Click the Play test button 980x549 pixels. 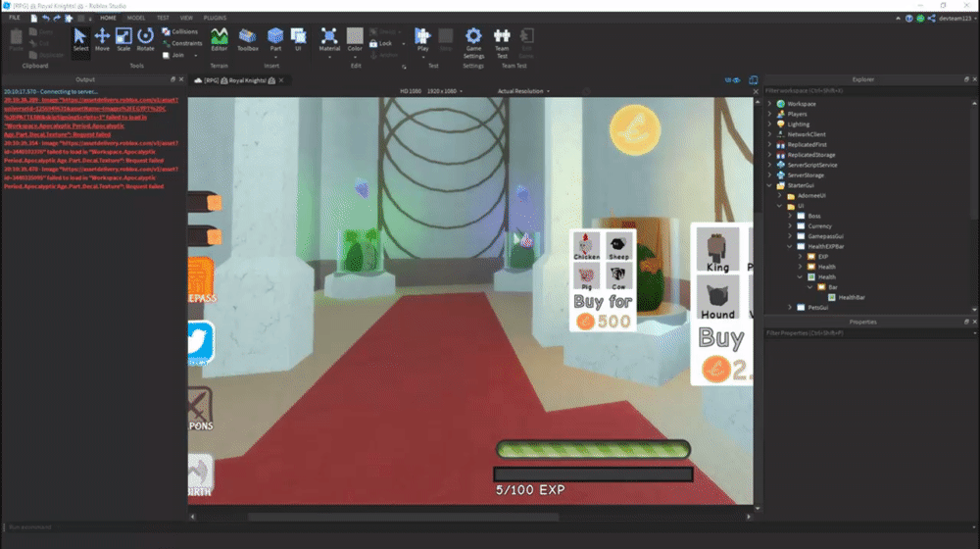(423, 40)
